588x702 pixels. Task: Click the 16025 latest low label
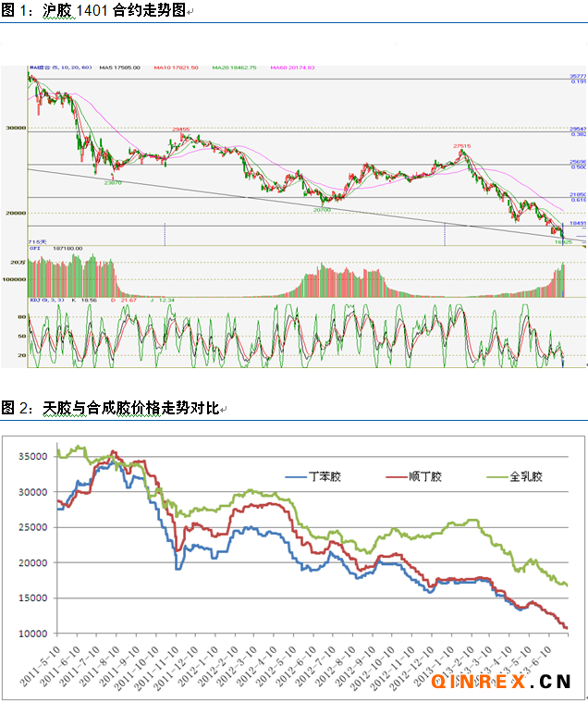(x=563, y=241)
